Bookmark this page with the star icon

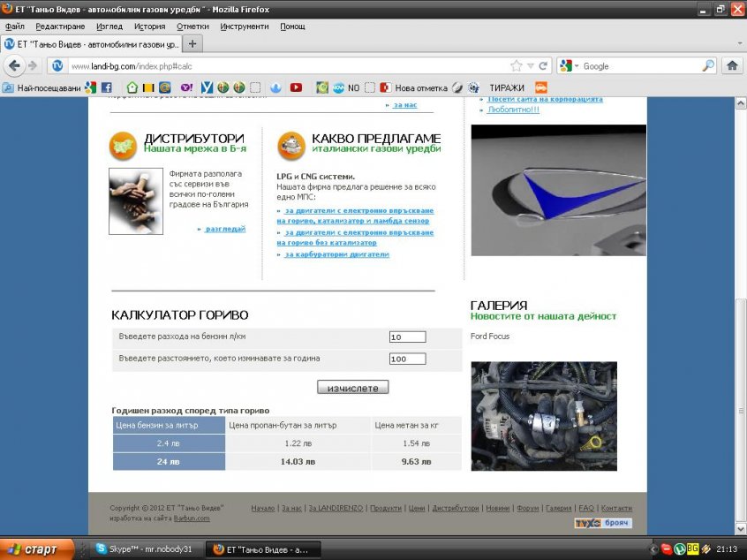pyautogui.click(x=517, y=66)
